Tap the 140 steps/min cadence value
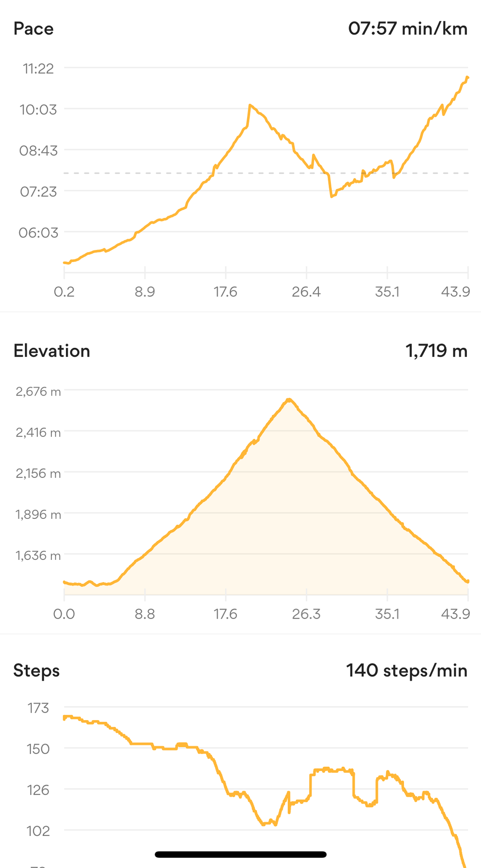Viewport: 481px width, 868px height. pos(407,670)
